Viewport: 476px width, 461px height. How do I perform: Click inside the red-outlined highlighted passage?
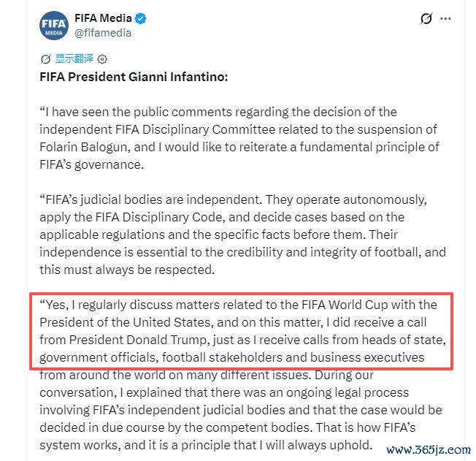242,331
